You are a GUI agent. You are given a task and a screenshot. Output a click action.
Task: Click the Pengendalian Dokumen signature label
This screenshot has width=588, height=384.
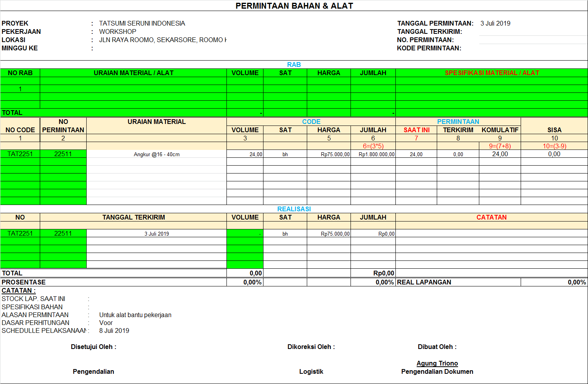(x=437, y=371)
